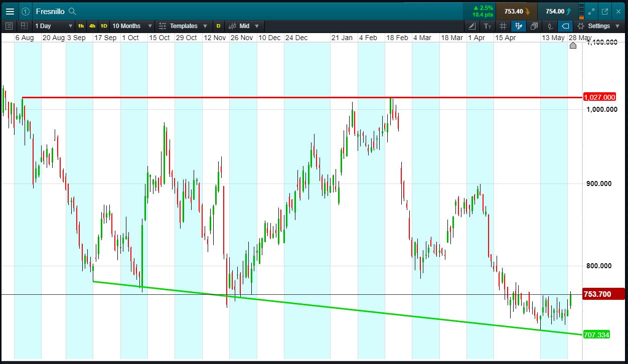Close the Fresnillo chart window

point(618,11)
